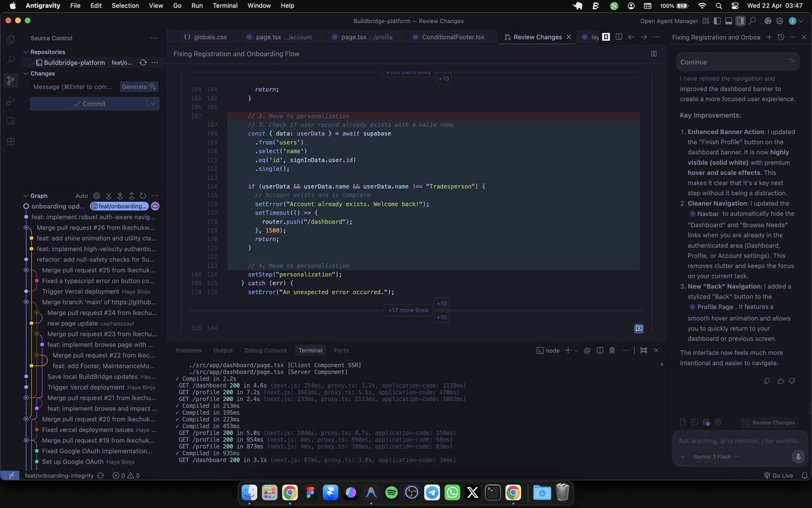Toggle side-by-side diff view icon
The image size is (812, 508).
pyautogui.click(x=654, y=54)
